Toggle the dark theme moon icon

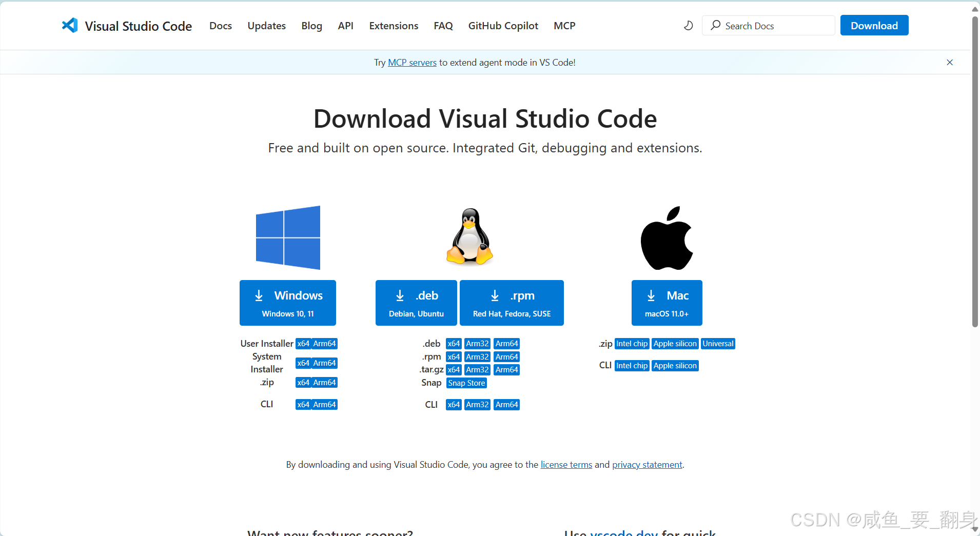689,26
